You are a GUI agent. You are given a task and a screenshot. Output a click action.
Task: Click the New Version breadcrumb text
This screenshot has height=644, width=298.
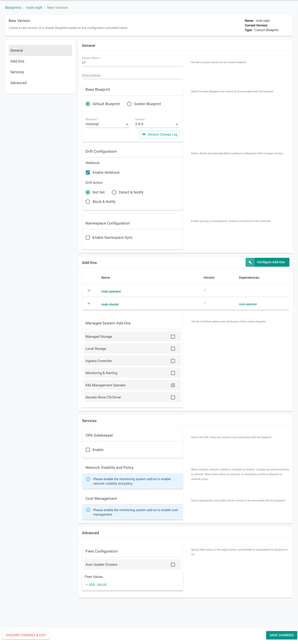57,8
